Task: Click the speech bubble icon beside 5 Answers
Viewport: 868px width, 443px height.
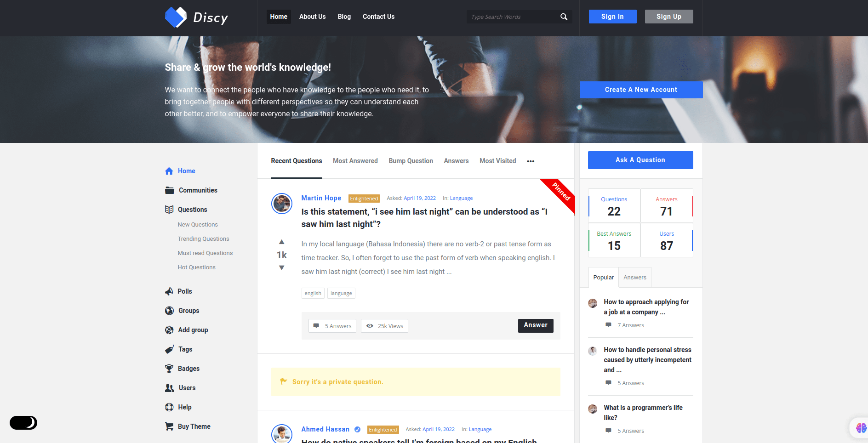Action: 317,325
